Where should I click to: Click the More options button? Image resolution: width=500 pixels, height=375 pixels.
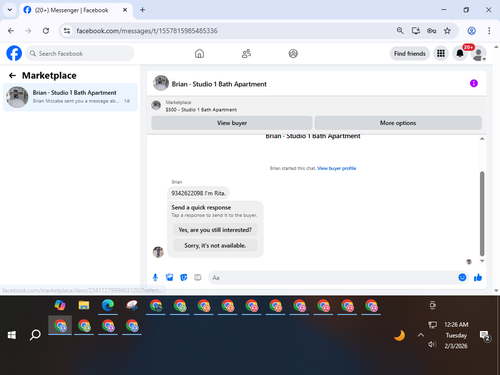[x=398, y=123]
